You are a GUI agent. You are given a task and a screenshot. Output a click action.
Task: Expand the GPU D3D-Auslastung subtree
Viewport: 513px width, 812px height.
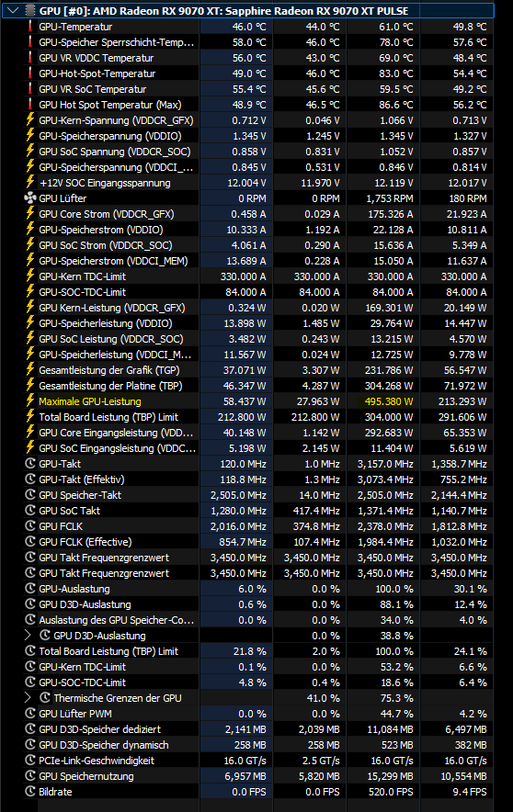coord(28,635)
